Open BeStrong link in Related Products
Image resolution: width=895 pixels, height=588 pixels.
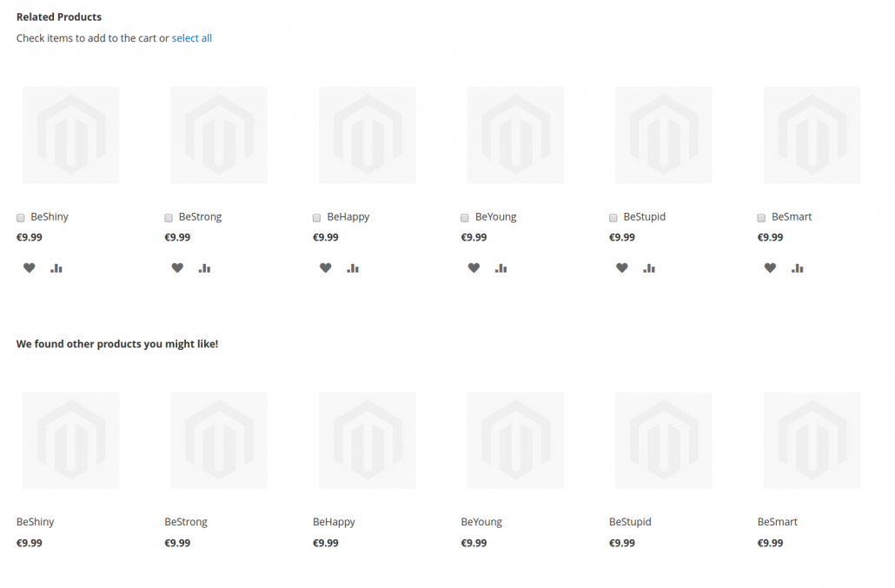(x=200, y=217)
